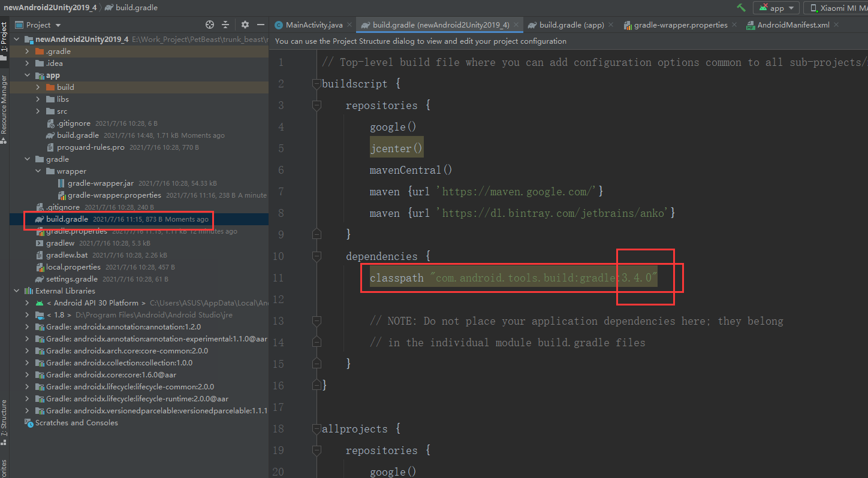Expand the src folder under app
Viewport: 868px width, 478px height.
pos(37,111)
